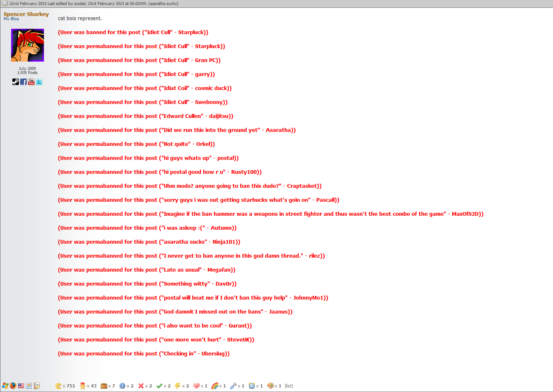Select the 'Checking in' Uberslug ban line
553x392 pixels.
[x=144, y=354]
